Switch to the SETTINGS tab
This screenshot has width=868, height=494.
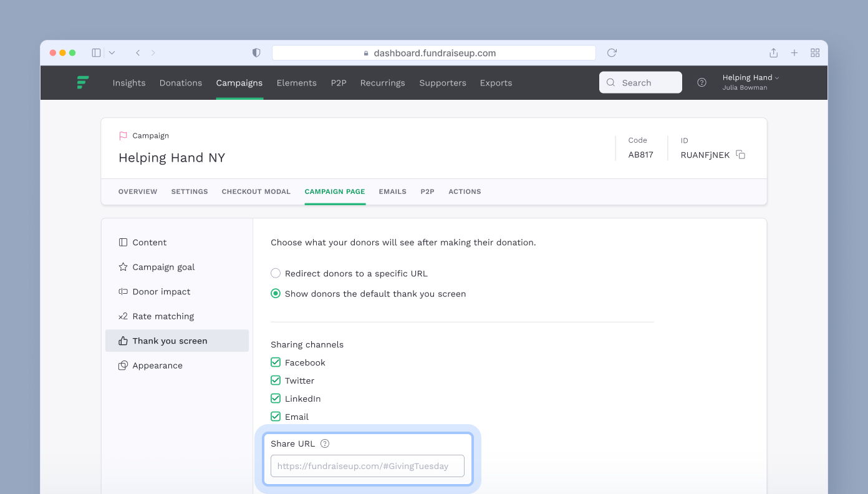click(190, 191)
